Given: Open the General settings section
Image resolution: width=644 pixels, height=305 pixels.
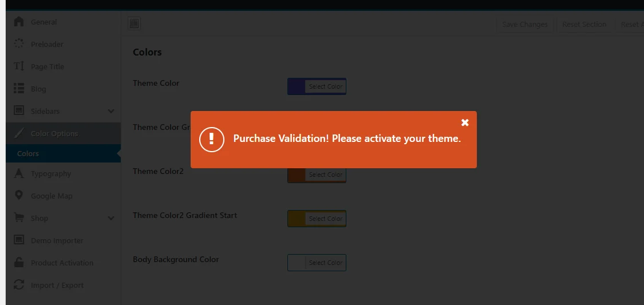Looking at the screenshot, I should (x=63, y=22).
